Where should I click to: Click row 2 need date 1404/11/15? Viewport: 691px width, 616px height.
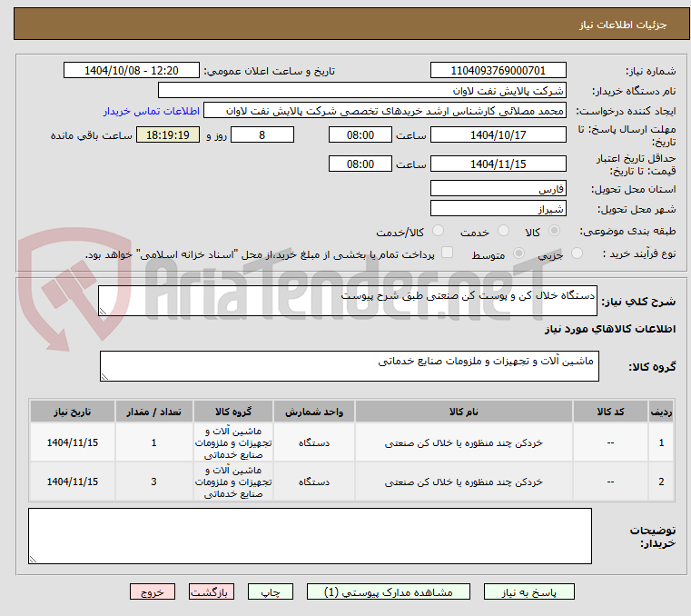[x=73, y=482]
